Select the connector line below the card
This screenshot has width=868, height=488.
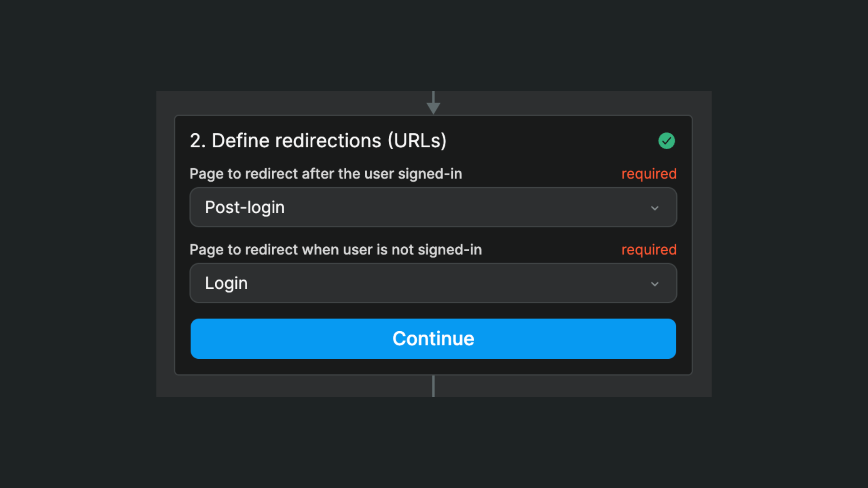[433, 385]
